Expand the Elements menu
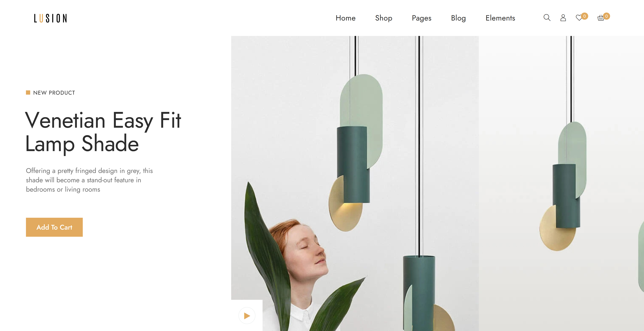The width and height of the screenshot is (644, 331). point(500,18)
